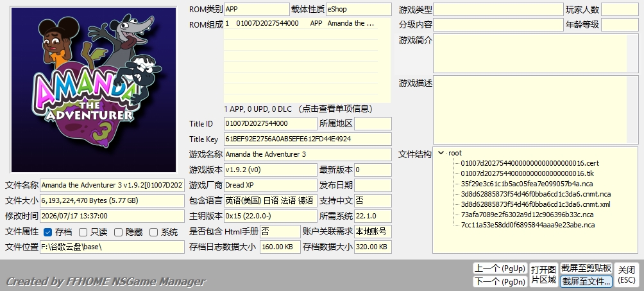The image size is (644, 291).
Task: Open the 打开图片区域 button
Action: 543,275
